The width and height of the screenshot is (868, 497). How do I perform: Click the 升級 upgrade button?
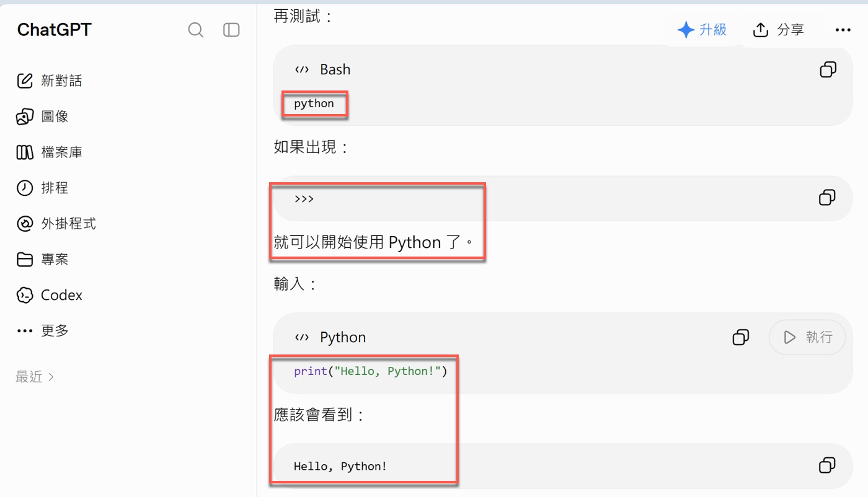point(702,30)
